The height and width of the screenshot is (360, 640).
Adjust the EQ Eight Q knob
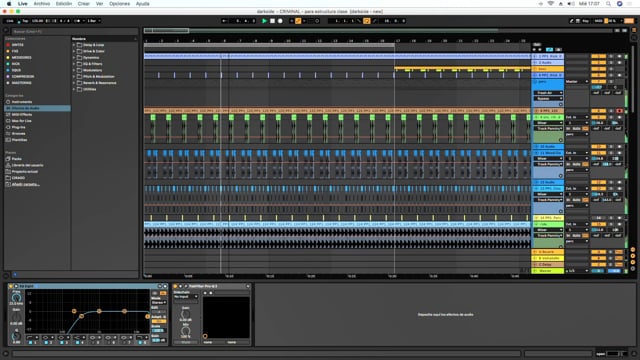click(x=16, y=336)
